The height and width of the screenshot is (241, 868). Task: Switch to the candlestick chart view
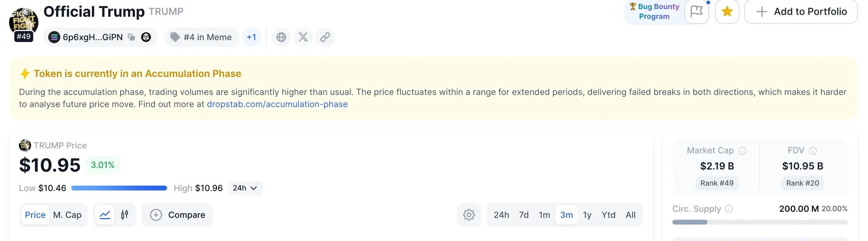(x=125, y=215)
